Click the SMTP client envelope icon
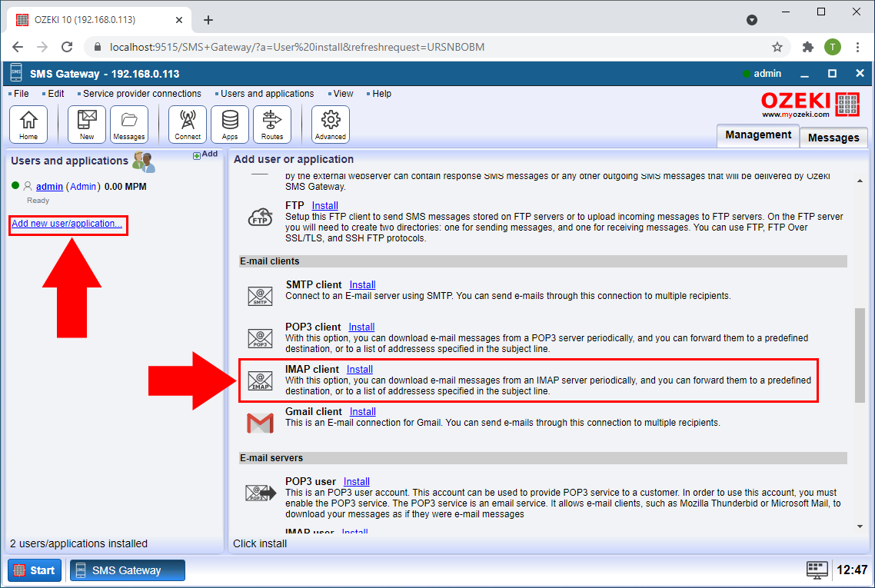 [x=260, y=296]
